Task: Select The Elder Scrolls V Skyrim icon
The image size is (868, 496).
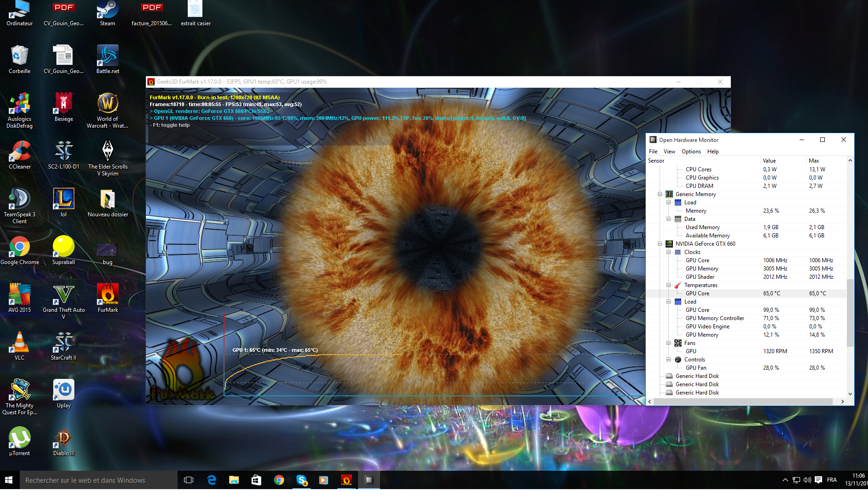Action: click(107, 158)
